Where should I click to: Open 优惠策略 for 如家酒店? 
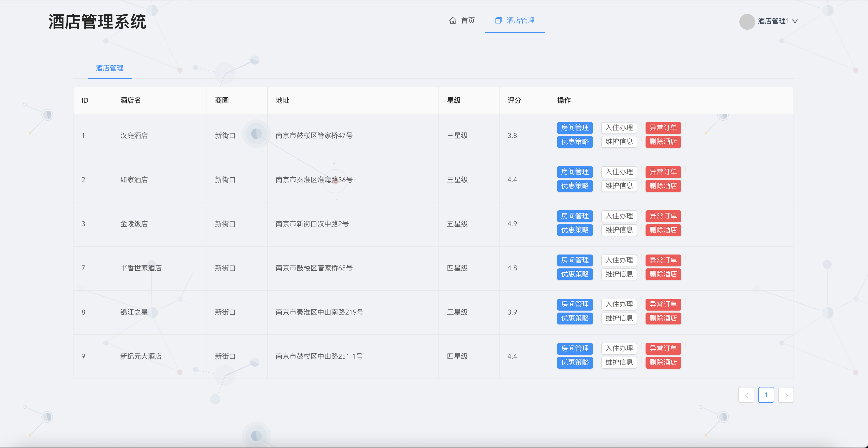(575, 186)
